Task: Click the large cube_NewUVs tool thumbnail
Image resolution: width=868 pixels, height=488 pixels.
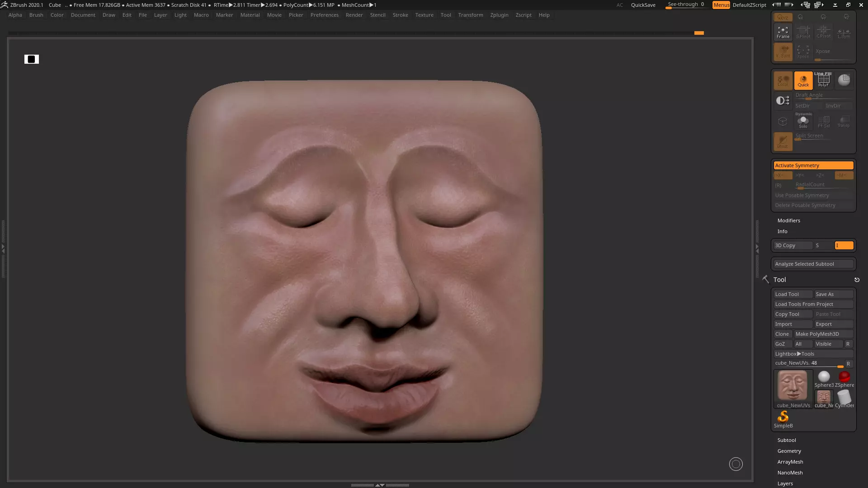Action: (x=793, y=386)
